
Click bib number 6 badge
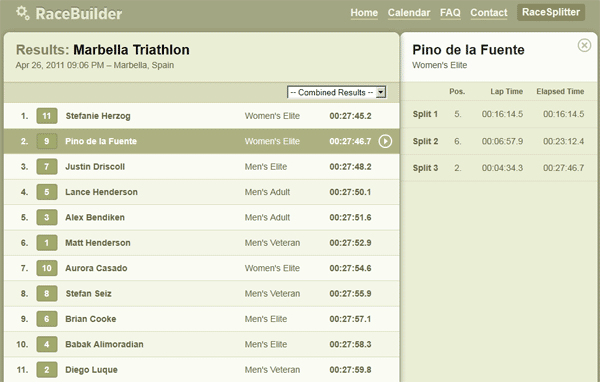tap(47, 319)
